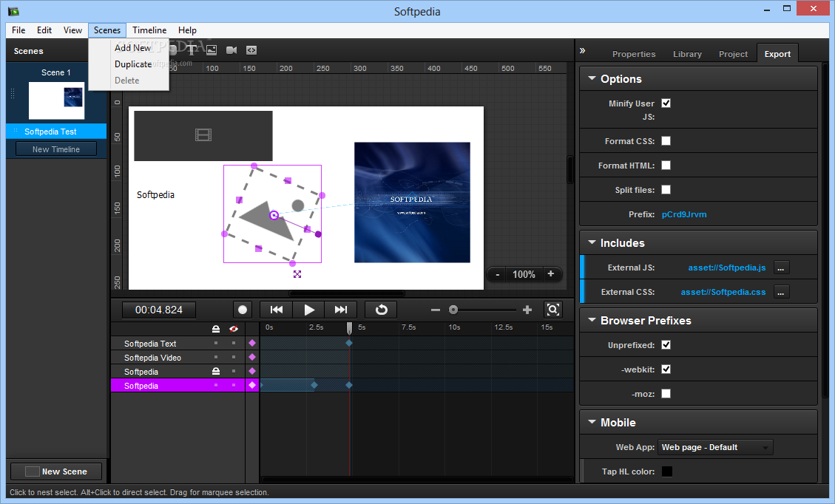Open the Tap HL color swatch

click(x=666, y=471)
